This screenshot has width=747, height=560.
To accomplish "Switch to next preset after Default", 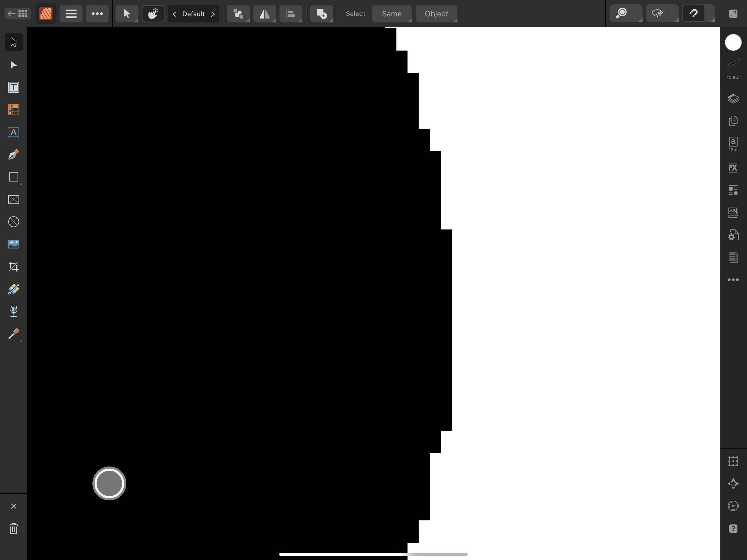I will pyautogui.click(x=213, y=14).
